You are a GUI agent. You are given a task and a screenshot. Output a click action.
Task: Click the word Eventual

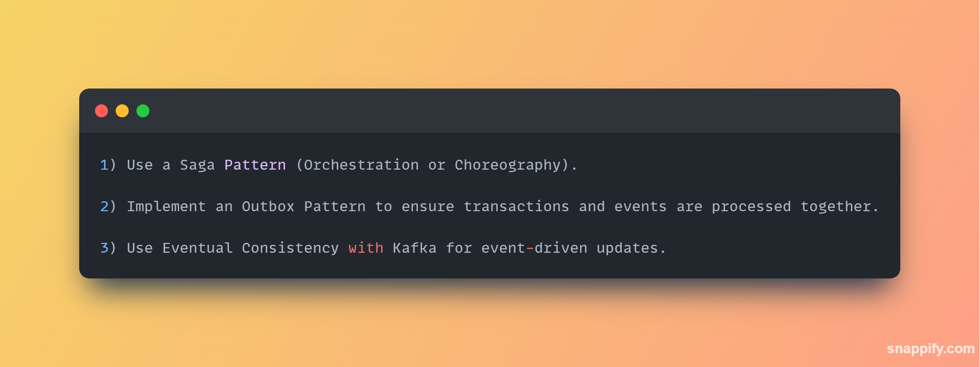pos(197,248)
